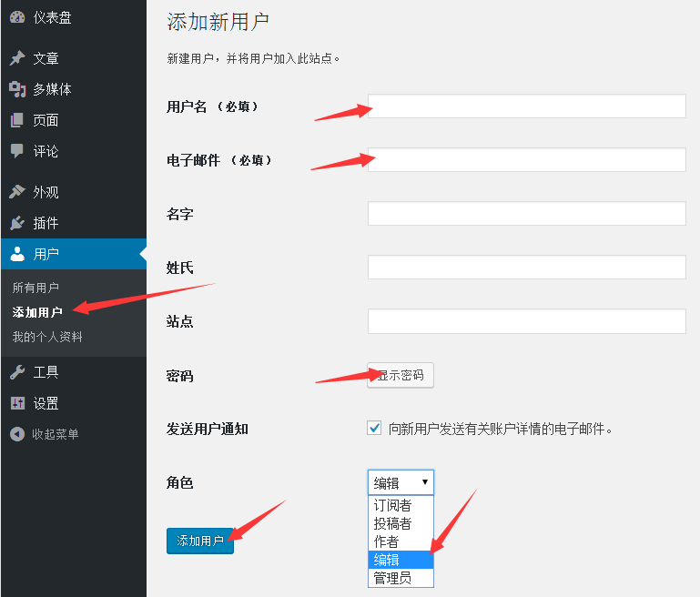Focus the 站点 input field
This screenshot has width=700, height=597.
coord(527,321)
